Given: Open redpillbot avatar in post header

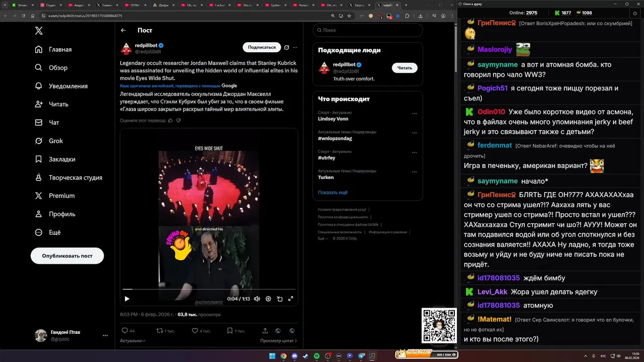Looking at the screenshot, I should 126,48.
